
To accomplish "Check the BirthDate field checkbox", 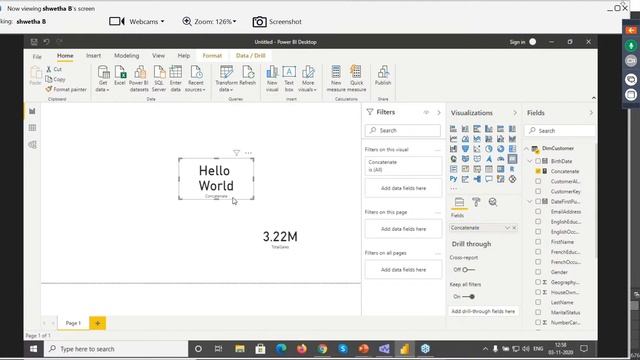I will (x=538, y=161).
